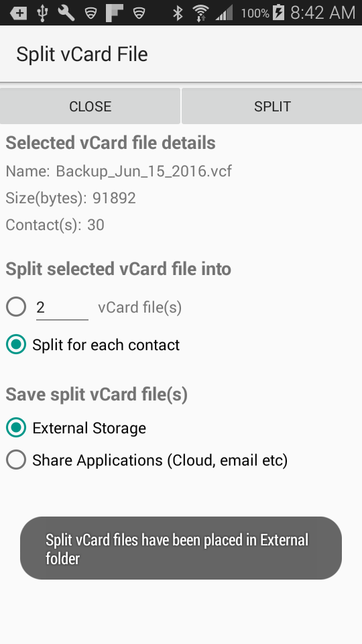The height and width of the screenshot is (644, 362).
Task: Tap the toast about External folder
Action: [181, 548]
